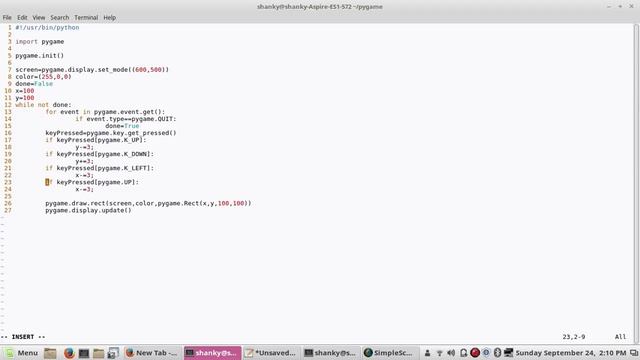
Task: Click the active shanky@s terminal taskbar button
Action: (212, 353)
